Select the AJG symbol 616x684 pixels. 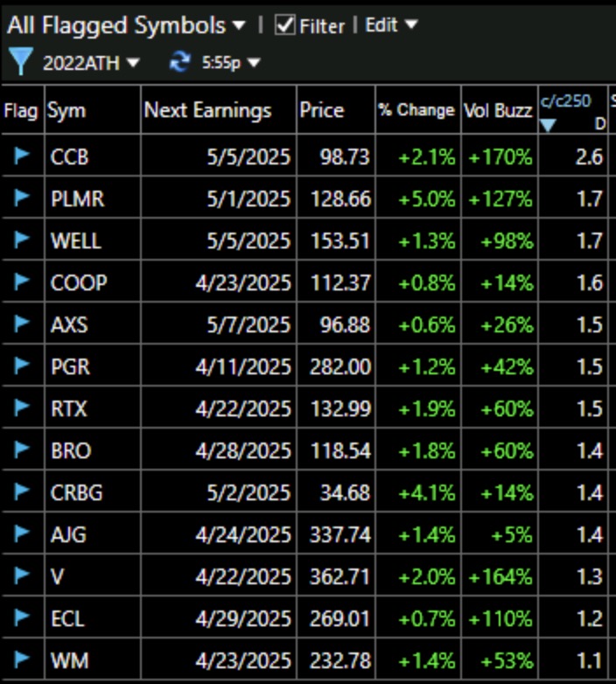point(68,534)
